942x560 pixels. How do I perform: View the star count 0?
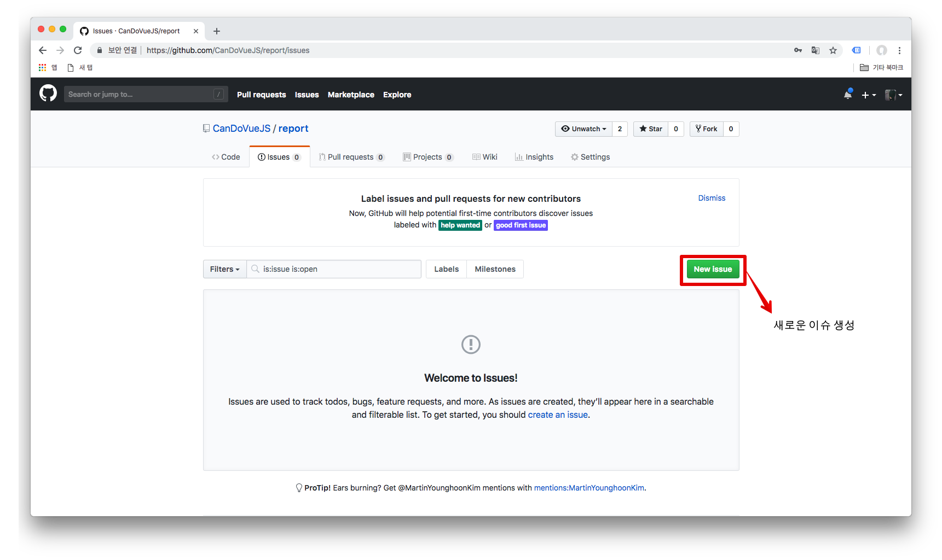676,129
